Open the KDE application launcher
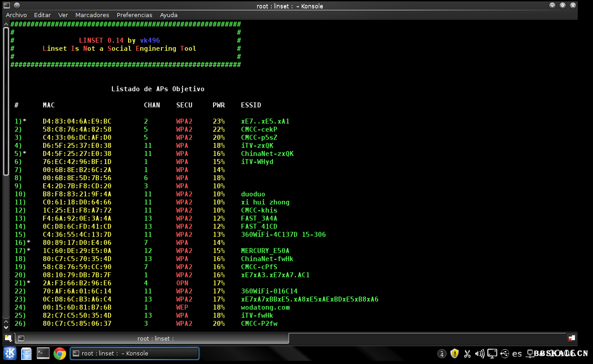593x364 pixels. point(10,353)
